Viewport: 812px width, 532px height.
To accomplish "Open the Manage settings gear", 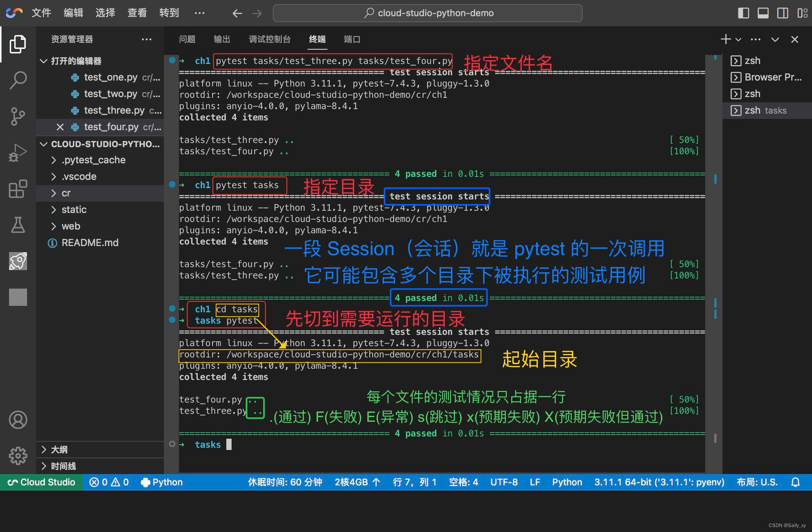I will (x=18, y=456).
